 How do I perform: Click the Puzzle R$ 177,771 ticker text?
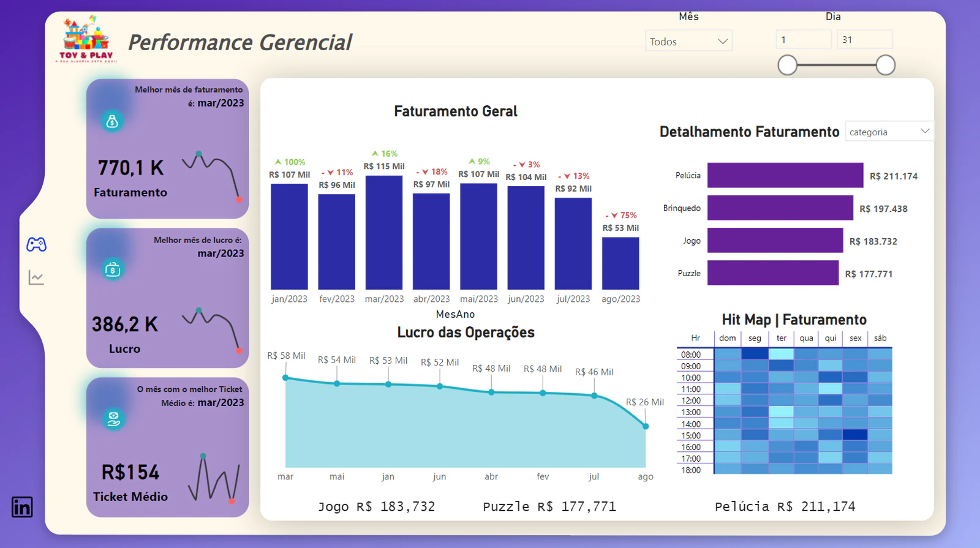point(549,506)
